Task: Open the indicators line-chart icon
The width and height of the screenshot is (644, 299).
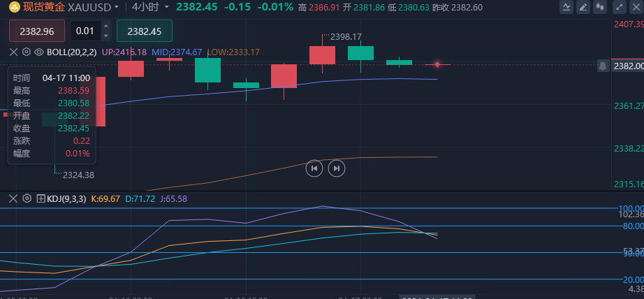Action: (x=566, y=7)
